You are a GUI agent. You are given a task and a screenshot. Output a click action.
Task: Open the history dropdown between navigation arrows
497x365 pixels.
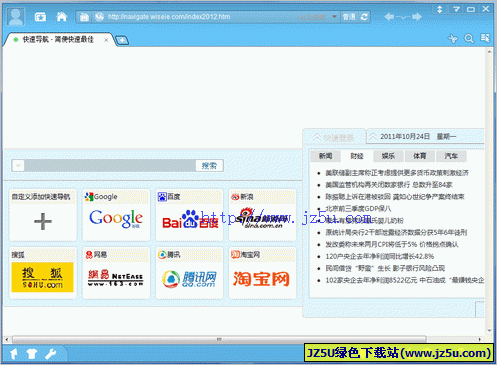click(x=403, y=17)
